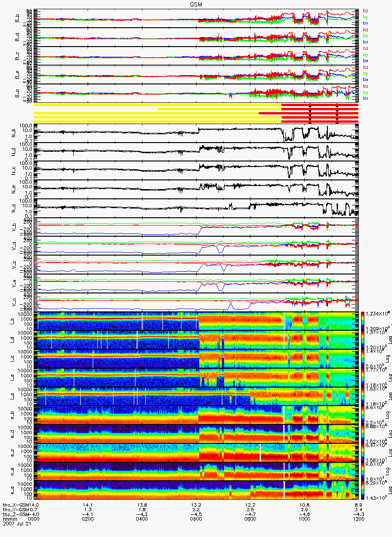
Task: Click the e_a electron spectrogram panel
Action: (x=196, y=491)
